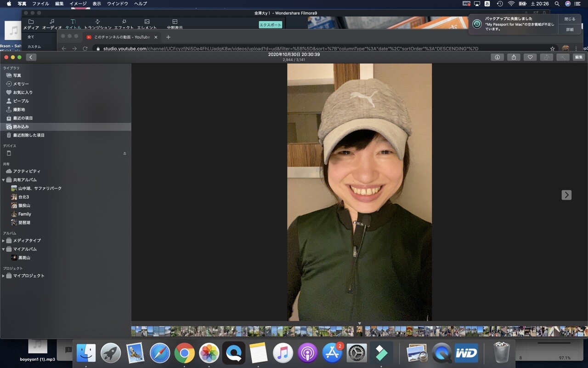Collapse the 共有アルバム folder
The width and height of the screenshot is (588, 368).
[x=4, y=180]
